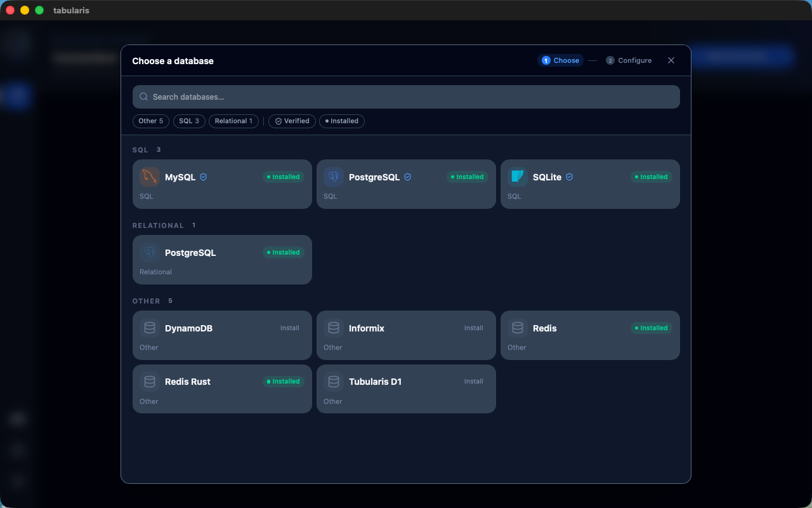Click the Tubularis D1 database icon
812x508 pixels.
pyautogui.click(x=334, y=381)
